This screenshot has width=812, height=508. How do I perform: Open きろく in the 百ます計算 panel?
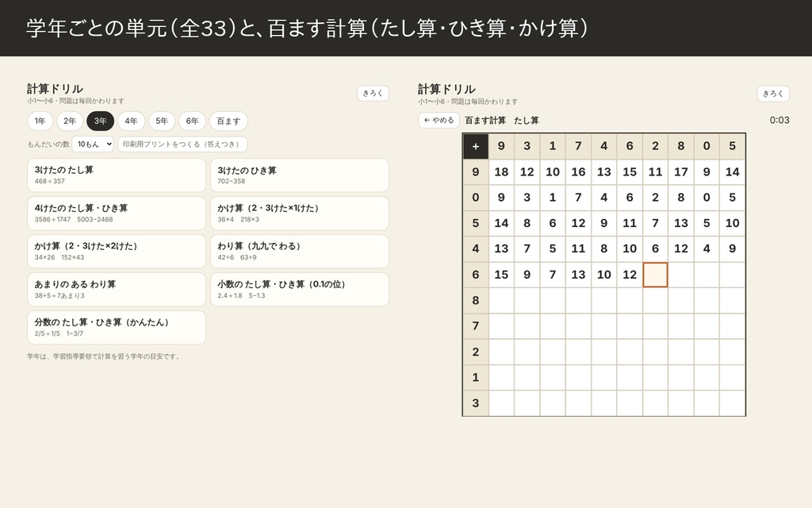tap(773, 94)
